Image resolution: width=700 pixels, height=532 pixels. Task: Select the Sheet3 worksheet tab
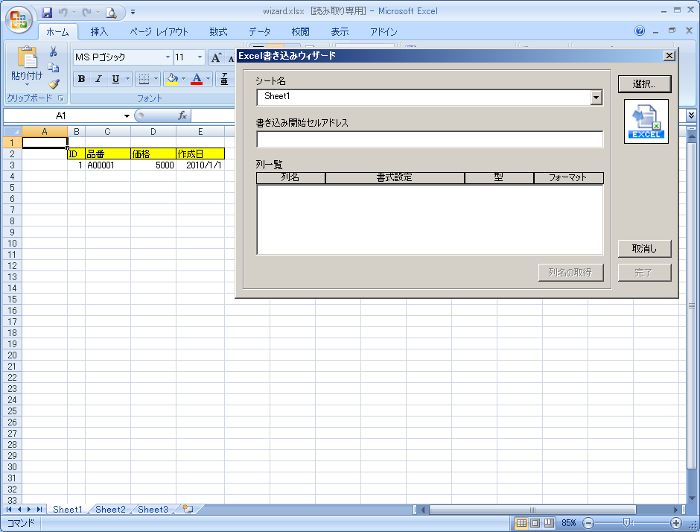pyautogui.click(x=153, y=509)
